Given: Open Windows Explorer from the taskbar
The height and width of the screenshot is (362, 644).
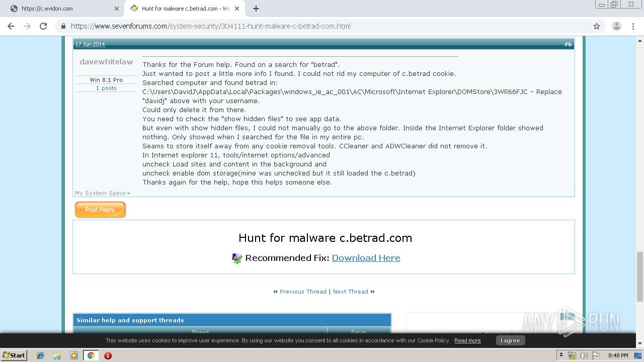Looking at the screenshot, I should coord(57,355).
